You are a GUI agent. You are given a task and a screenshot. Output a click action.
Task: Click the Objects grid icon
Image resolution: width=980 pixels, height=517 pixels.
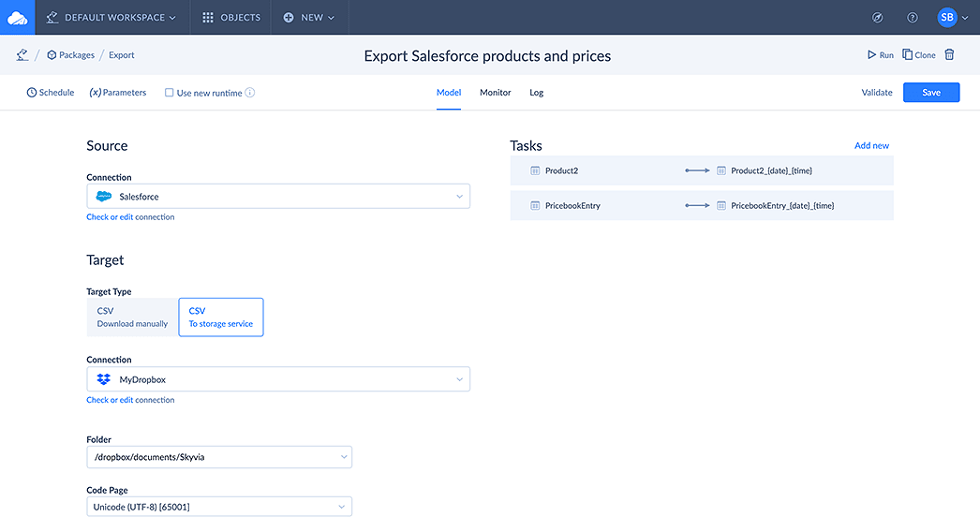click(208, 18)
